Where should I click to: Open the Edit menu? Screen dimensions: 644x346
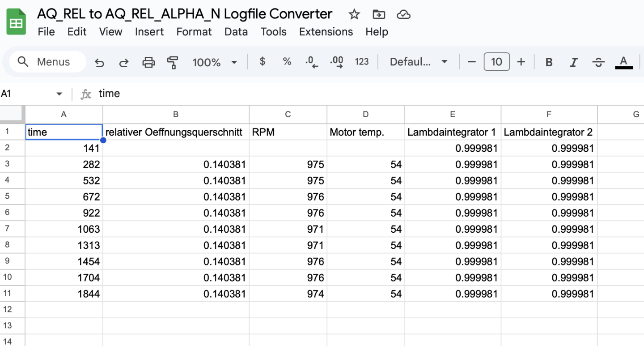click(77, 32)
